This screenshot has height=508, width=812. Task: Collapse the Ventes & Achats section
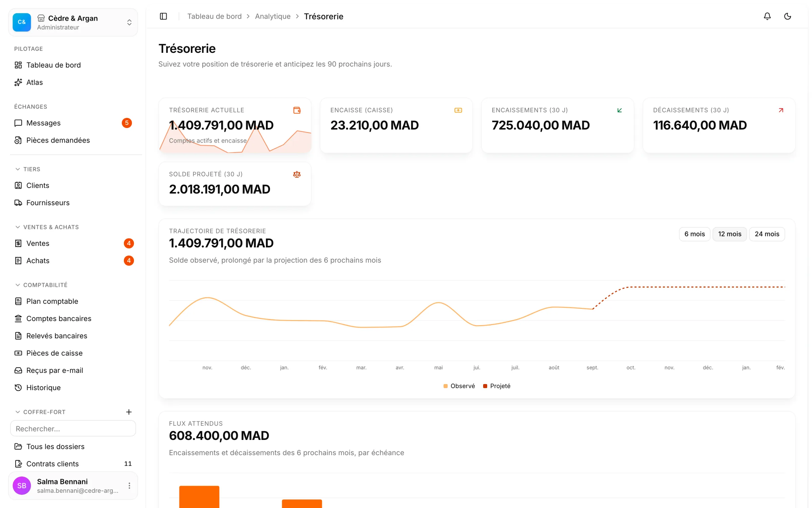(47, 227)
